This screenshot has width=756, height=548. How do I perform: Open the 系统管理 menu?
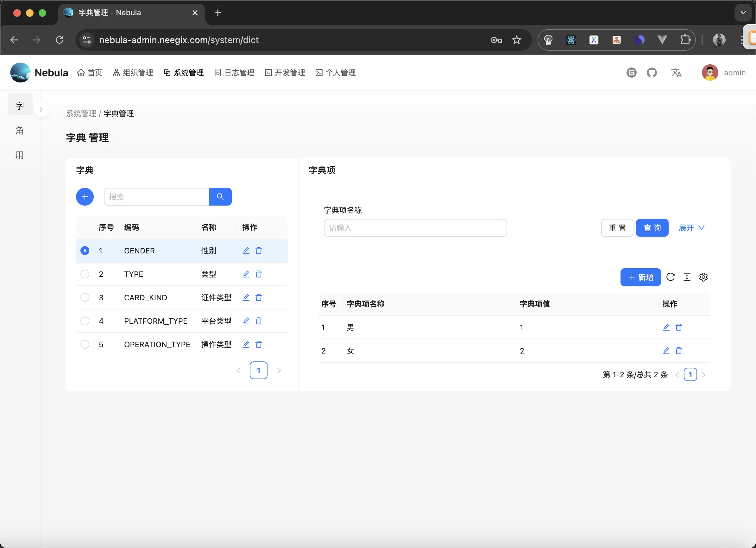[x=184, y=72]
